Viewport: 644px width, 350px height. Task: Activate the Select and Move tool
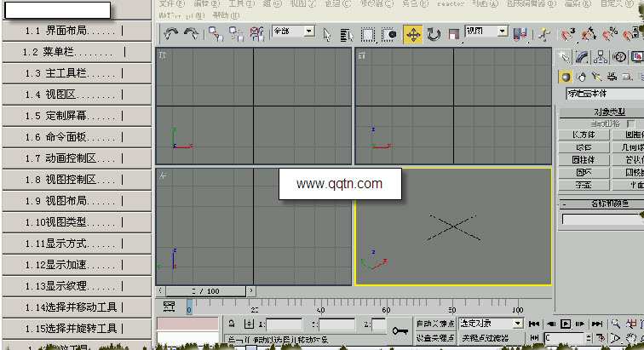pyautogui.click(x=413, y=35)
